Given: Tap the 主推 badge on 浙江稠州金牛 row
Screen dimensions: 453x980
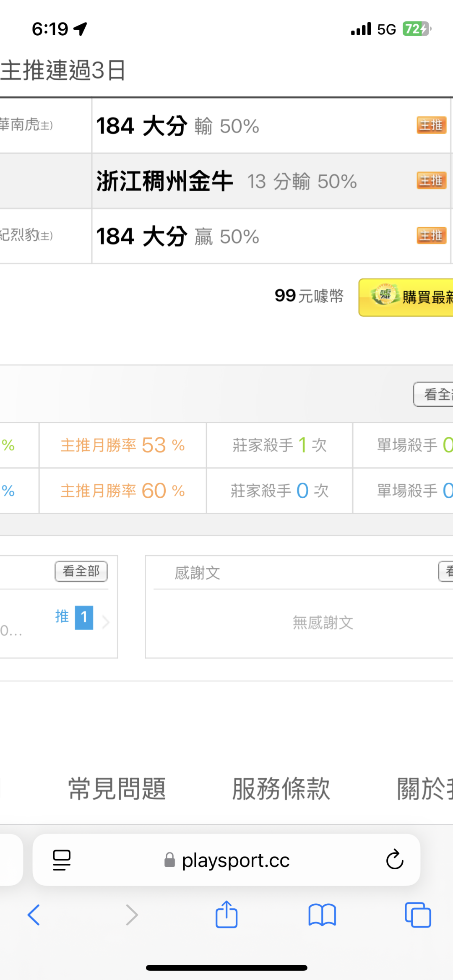Looking at the screenshot, I should (x=431, y=181).
